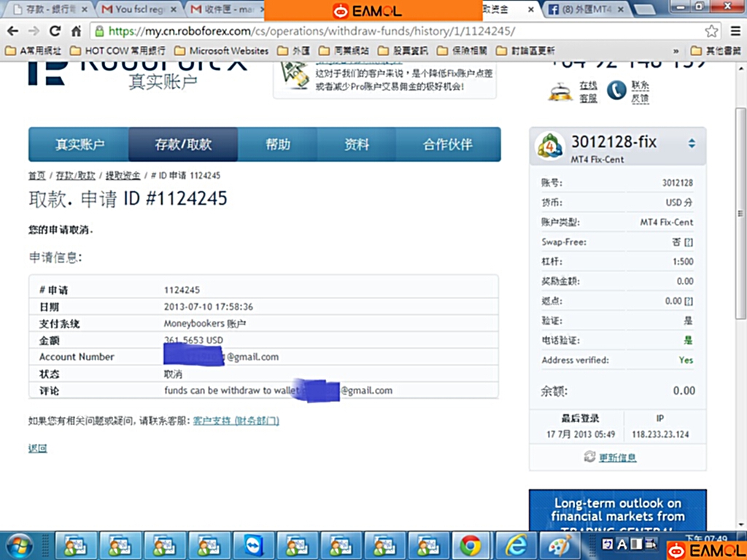
Task: Open the 同業網站 bookmarks folder
Action: click(x=344, y=50)
